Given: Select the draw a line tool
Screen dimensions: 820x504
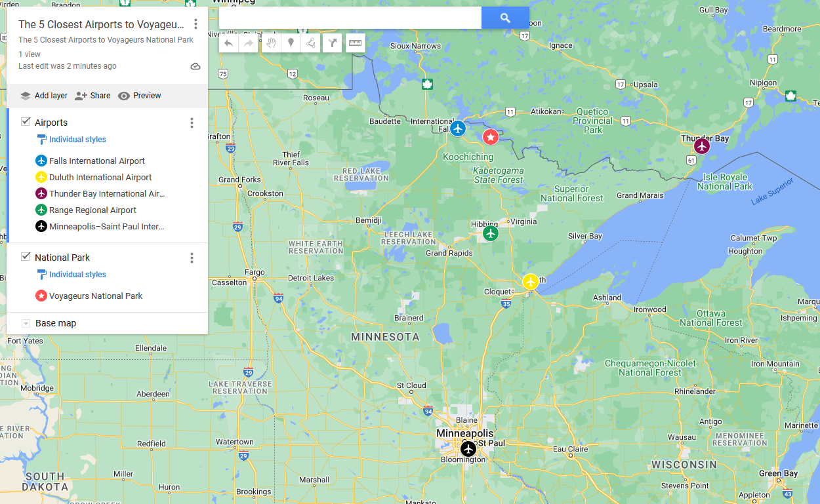Looking at the screenshot, I should [x=311, y=43].
